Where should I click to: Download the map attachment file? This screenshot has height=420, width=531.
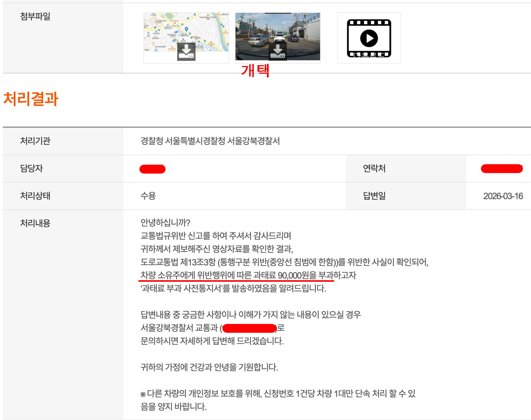[186, 52]
